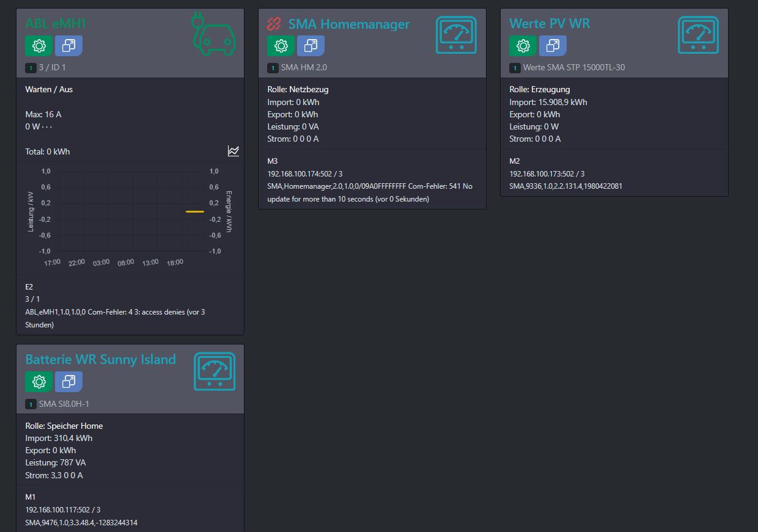
Task: Open the Batterie WR Sunny Island title link
Action: click(x=100, y=360)
